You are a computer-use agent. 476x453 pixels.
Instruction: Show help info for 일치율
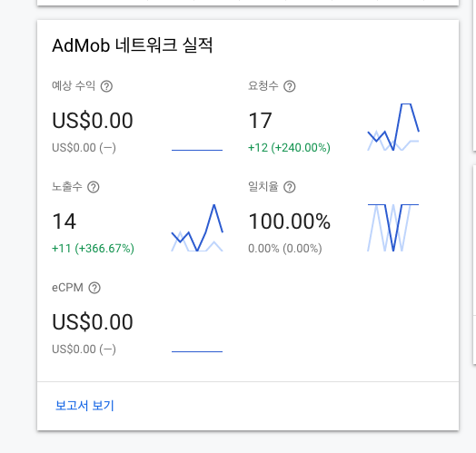click(290, 187)
